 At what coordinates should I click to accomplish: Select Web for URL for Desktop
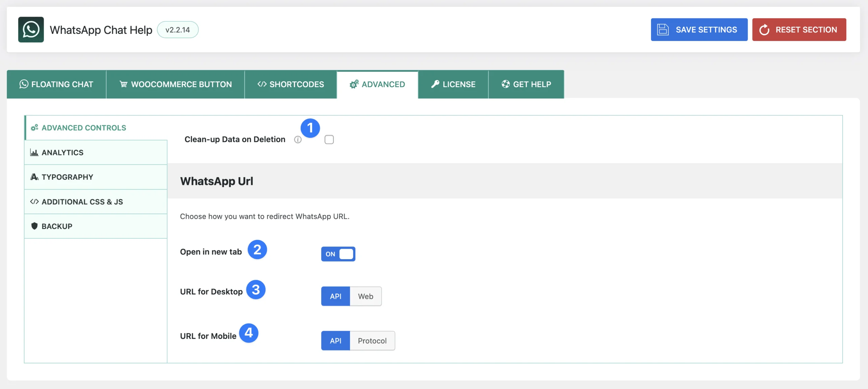tap(366, 296)
